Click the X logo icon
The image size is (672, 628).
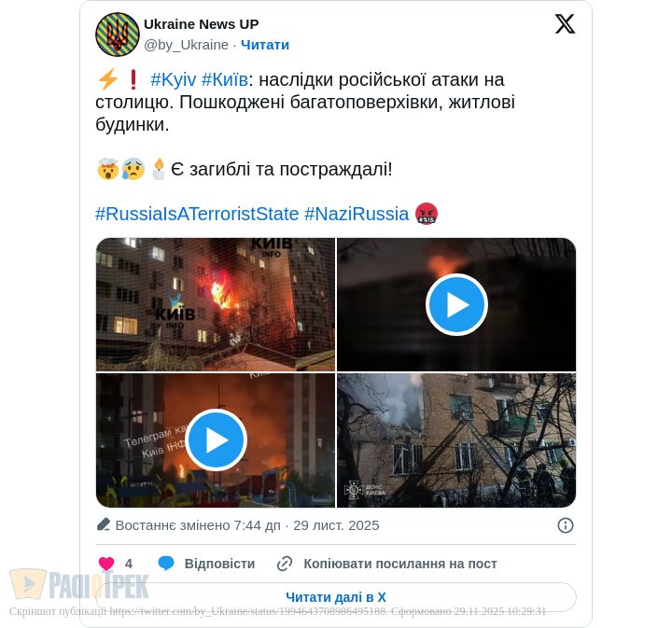[565, 23]
